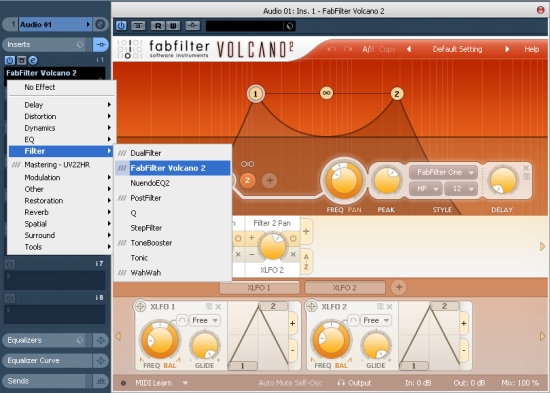Select the XLFO 2 tab
Screen dimensions: 550x393
(345, 288)
